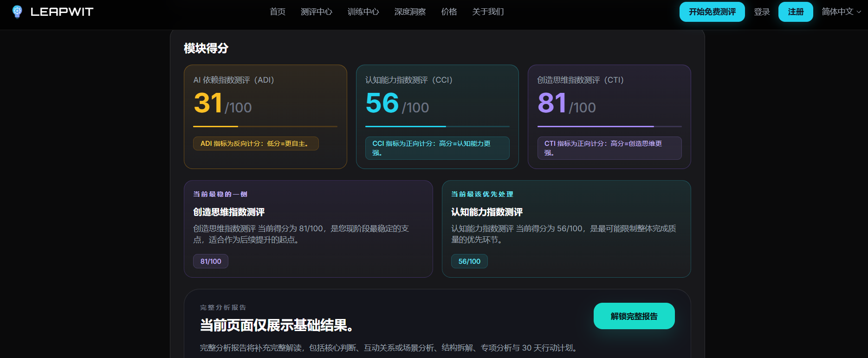Click the 当前页面仅展示基础结果 heading

coord(277,325)
